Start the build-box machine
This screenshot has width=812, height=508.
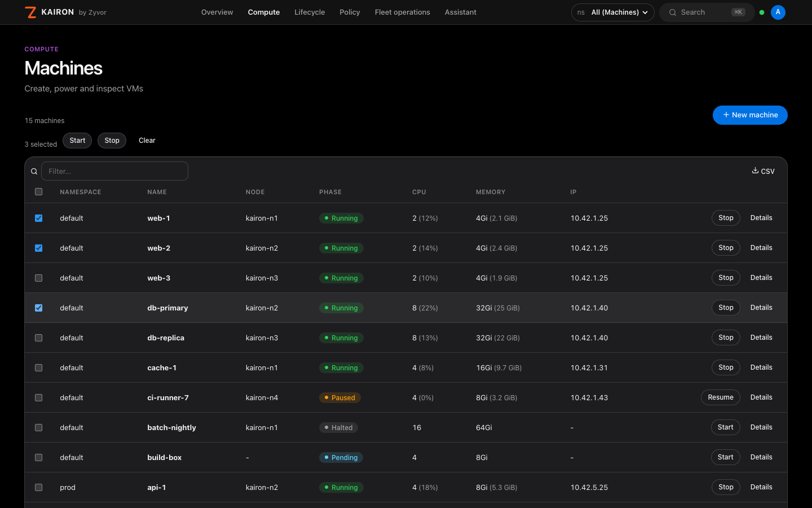[726, 457]
